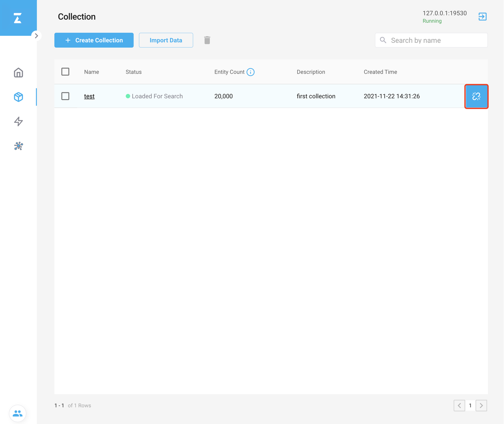Open the Overview home page icon

[19, 73]
